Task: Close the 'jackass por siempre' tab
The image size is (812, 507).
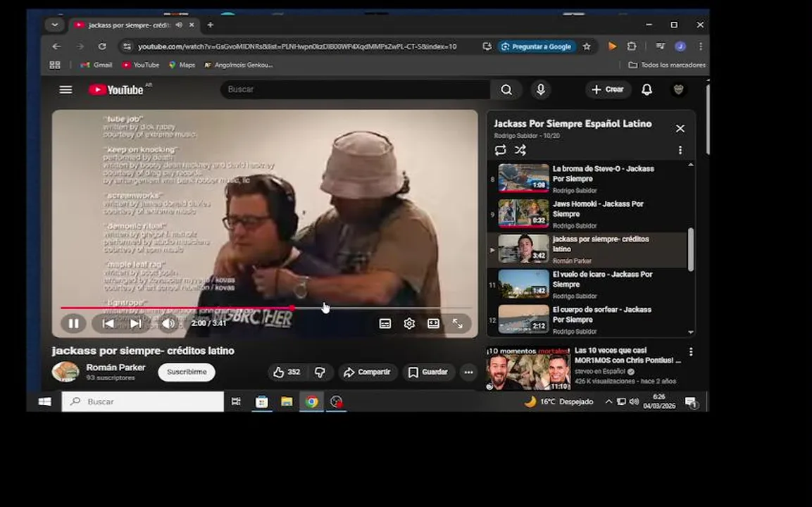Action: click(192, 25)
